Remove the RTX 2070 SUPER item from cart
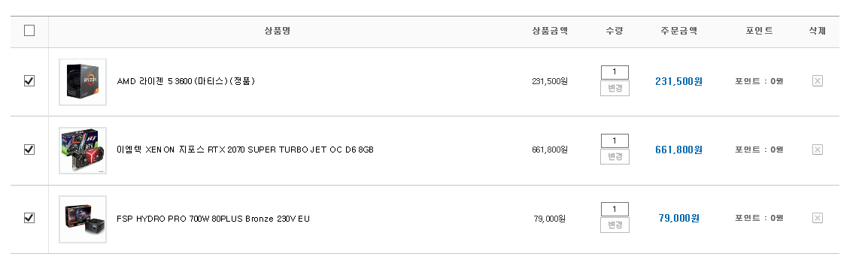 point(817,150)
